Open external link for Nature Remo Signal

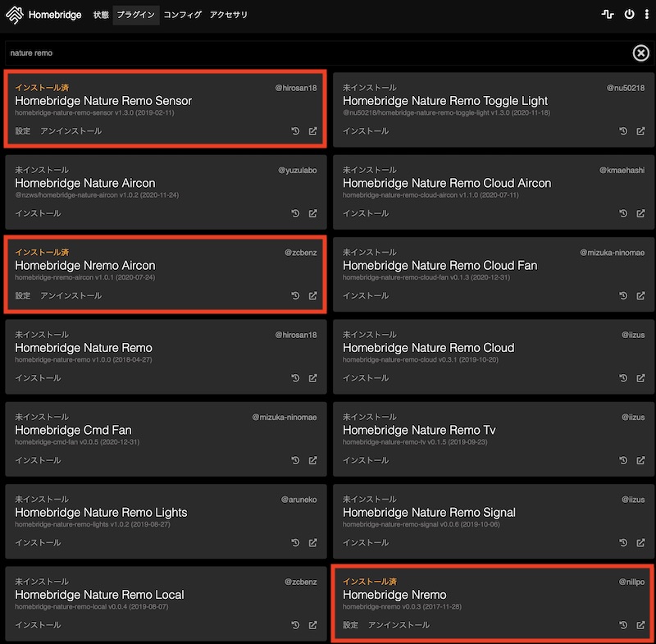pyautogui.click(x=641, y=543)
